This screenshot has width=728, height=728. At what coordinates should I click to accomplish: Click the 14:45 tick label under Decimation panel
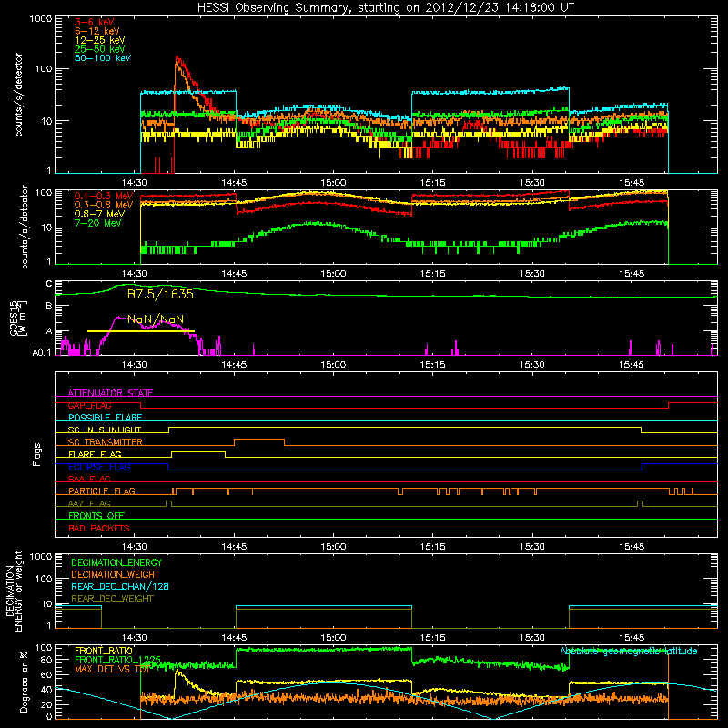point(234,638)
